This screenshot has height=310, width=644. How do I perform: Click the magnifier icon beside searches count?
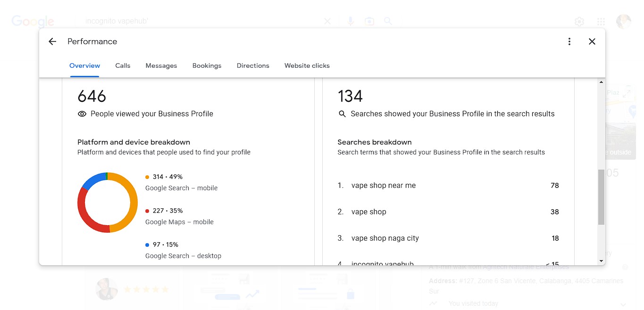point(343,114)
